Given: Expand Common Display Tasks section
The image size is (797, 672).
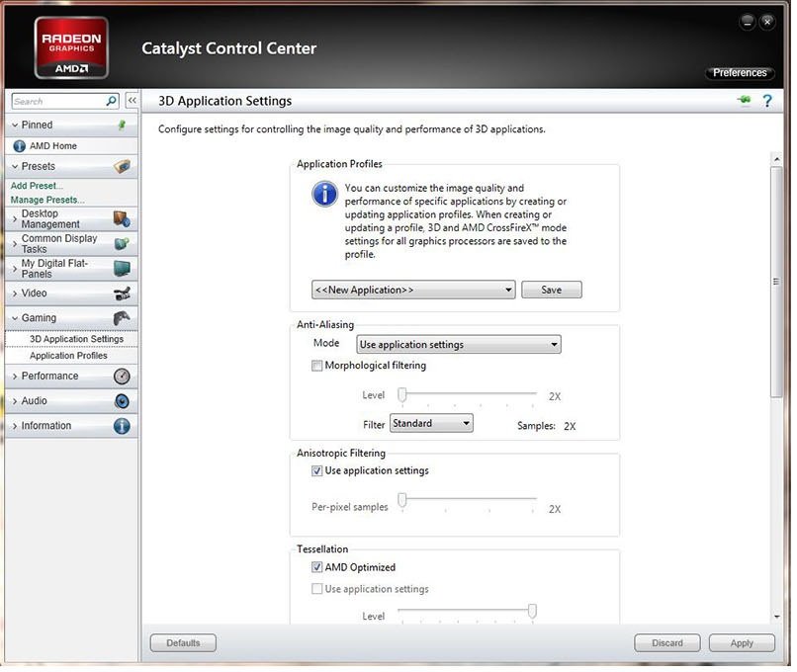Looking at the screenshot, I should pyautogui.click(x=15, y=244).
